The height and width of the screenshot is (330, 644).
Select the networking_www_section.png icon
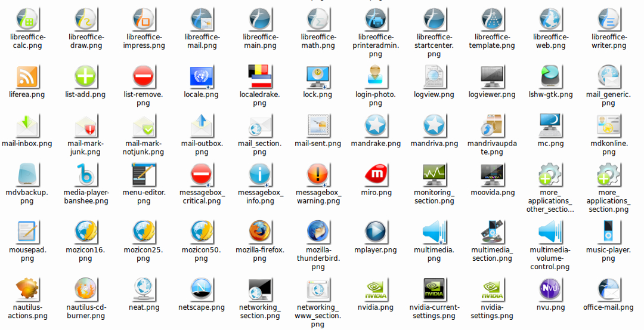pyautogui.click(x=317, y=289)
